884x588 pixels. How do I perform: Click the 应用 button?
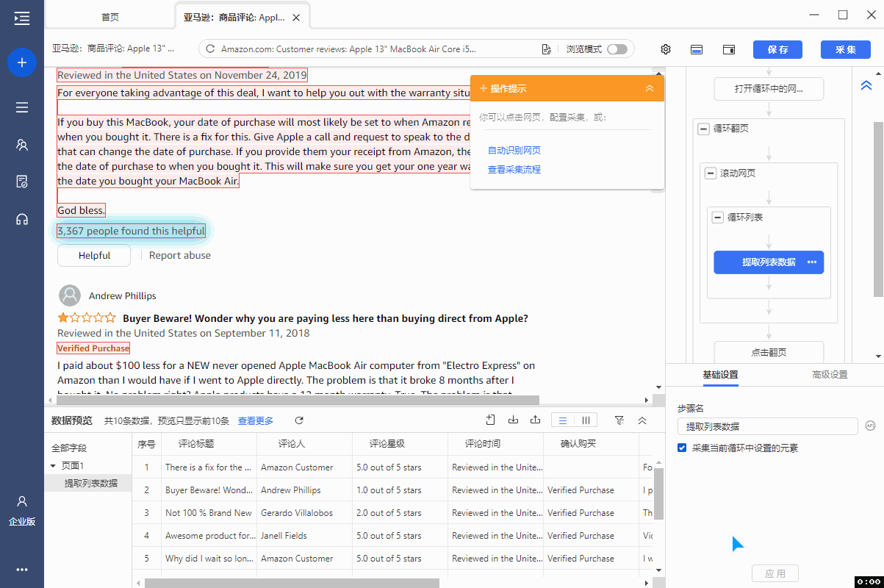tap(775, 573)
